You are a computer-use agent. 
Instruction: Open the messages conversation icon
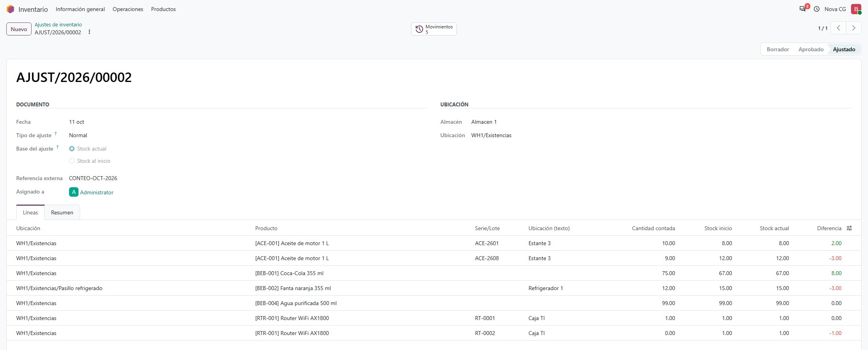tap(803, 9)
